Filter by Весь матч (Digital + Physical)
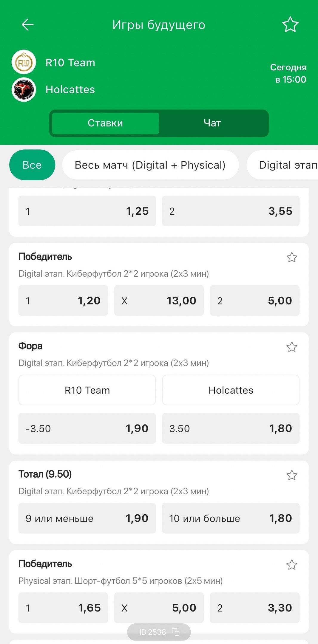Viewport: 318px width, 644px height. coord(150,165)
